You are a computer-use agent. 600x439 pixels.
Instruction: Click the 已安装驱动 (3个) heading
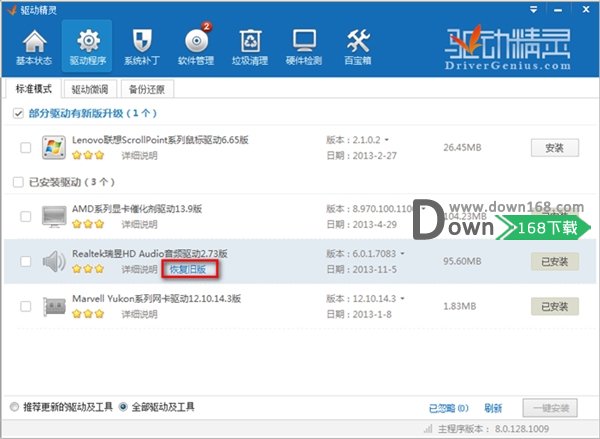pos(72,182)
